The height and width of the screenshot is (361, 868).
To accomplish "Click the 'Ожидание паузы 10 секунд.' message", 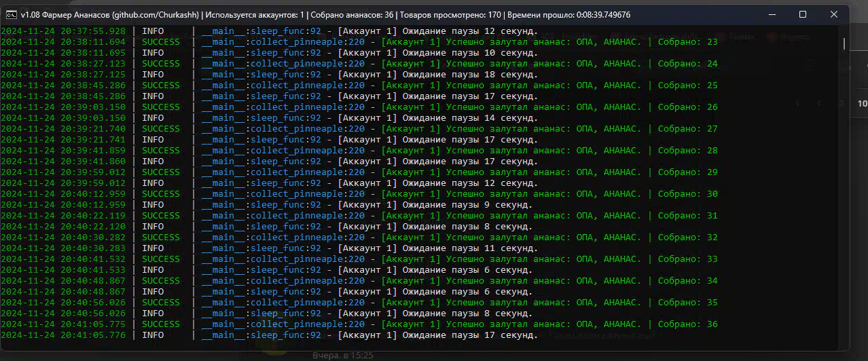I will 470,53.
